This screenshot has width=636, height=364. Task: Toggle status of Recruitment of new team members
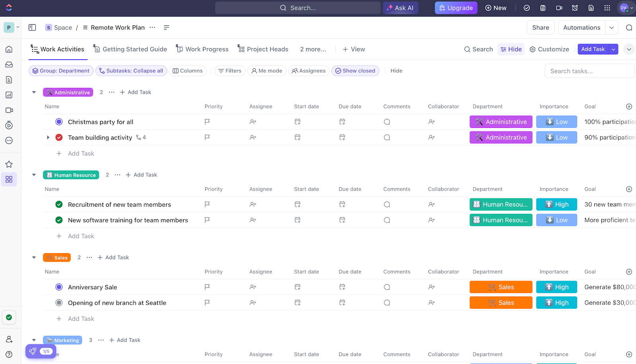coord(59,205)
